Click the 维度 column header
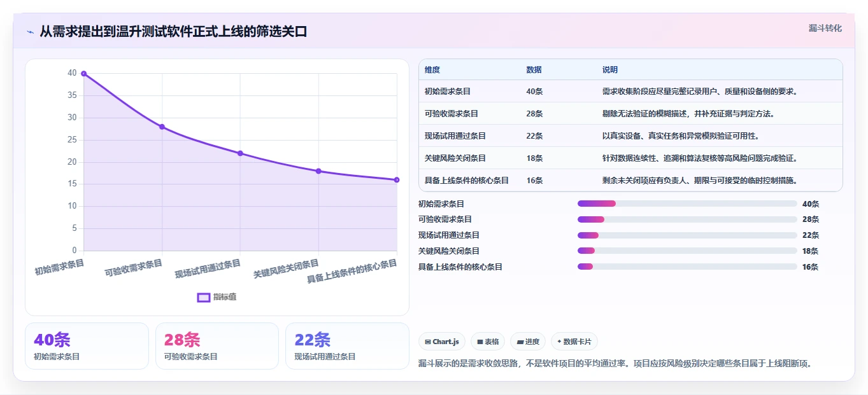This screenshot has width=868, height=395. [x=432, y=70]
